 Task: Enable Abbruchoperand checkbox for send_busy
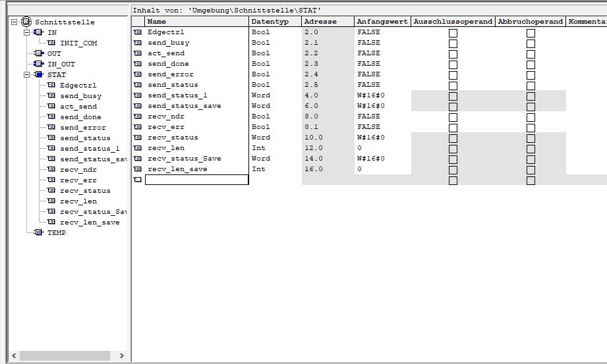coord(531,43)
